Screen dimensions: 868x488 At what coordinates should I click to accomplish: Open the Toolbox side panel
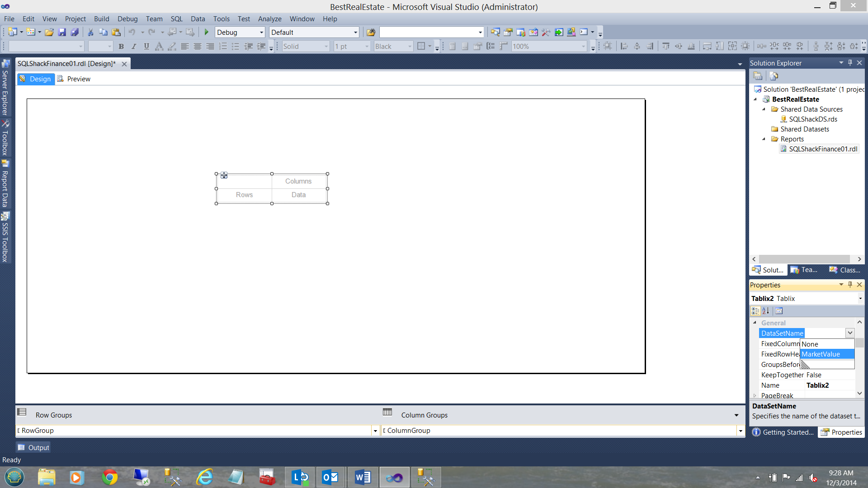5,139
